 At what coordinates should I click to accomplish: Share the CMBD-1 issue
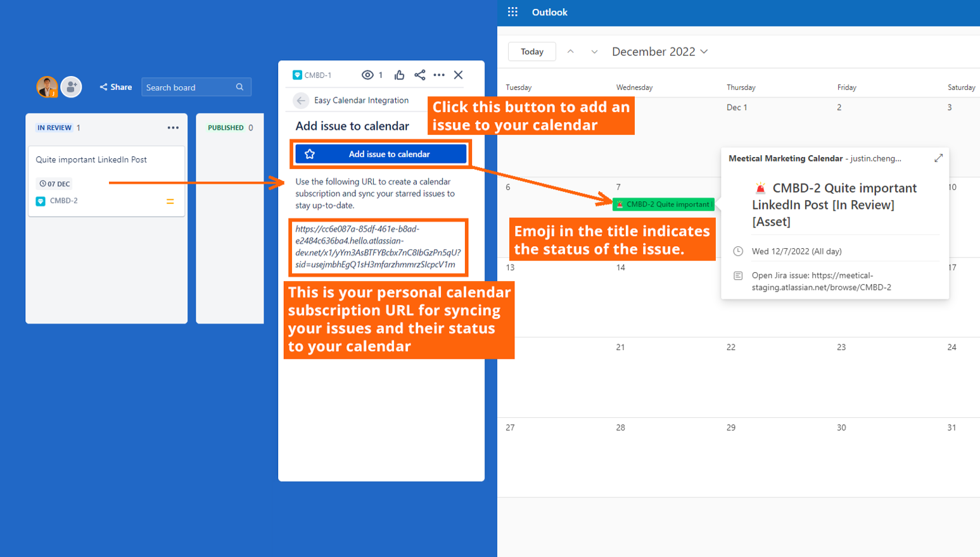click(x=419, y=75)
